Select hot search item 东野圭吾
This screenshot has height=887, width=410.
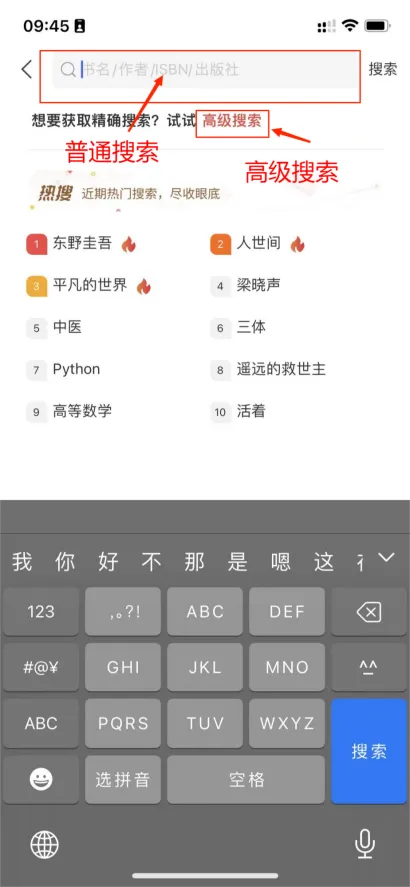pos(82,244)
